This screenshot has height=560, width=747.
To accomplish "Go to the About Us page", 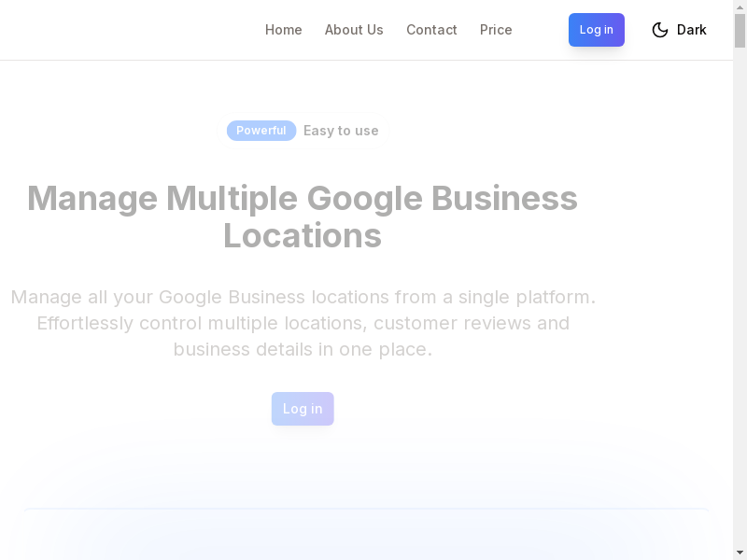I will point(354,30).
